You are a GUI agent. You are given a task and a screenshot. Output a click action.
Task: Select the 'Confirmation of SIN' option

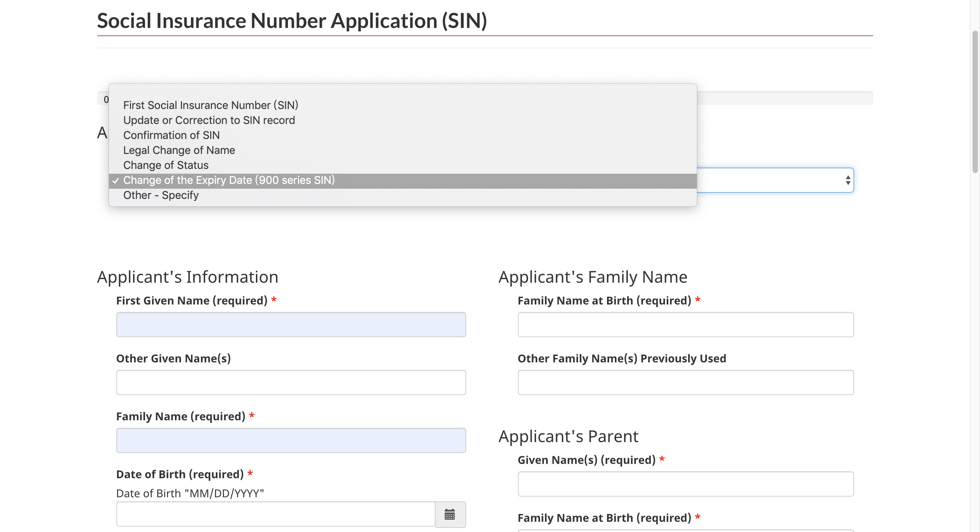(x=403, y=135)
